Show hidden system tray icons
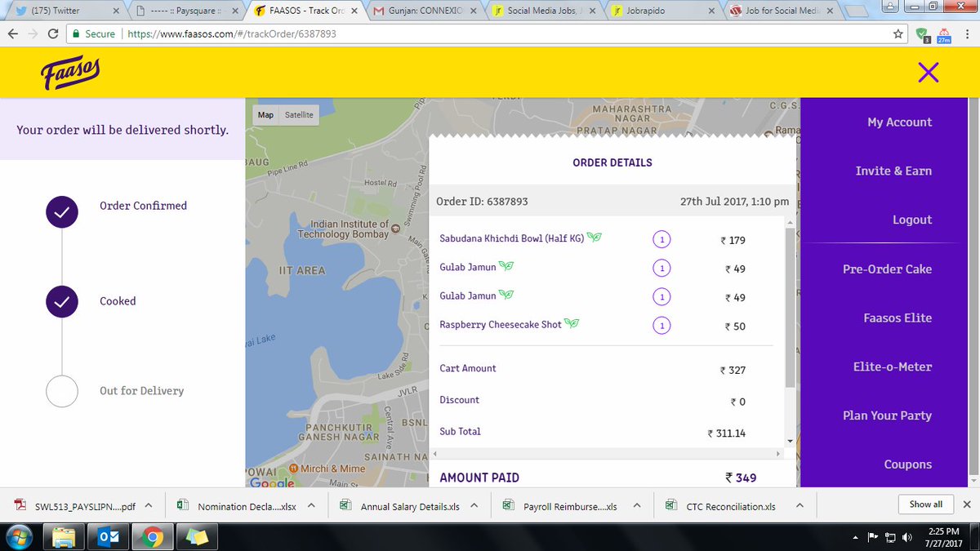Image resolution: width=980 pixels, height=551 pixels. pos(854,538)
